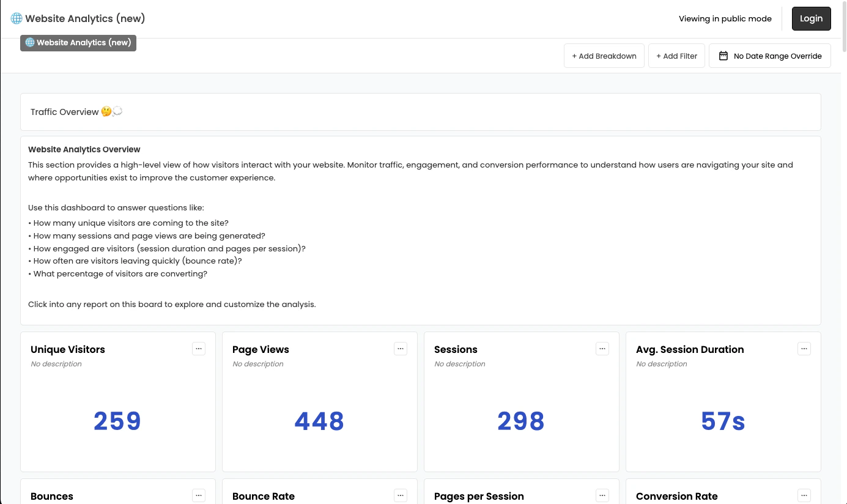Viewport: 847px width, 504px height.
Task: Open the Avg. Session Duration options menu
Action: [x=804, y=349]
